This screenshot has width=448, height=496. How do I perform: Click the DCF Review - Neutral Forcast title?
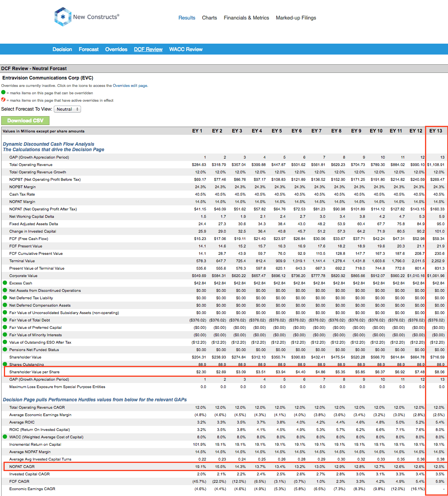[x=34, y=69]
